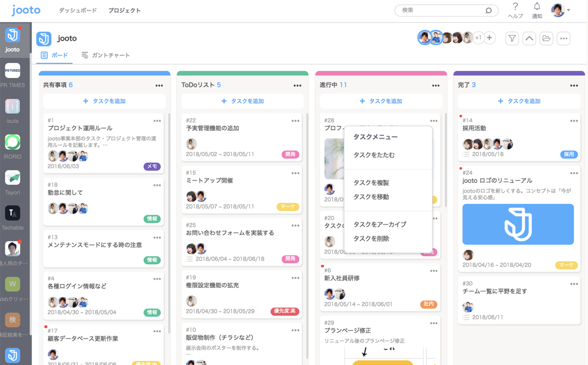Open the 検 project icon in sidebar
Screen dimensions: 588x365
coord(12,320)
